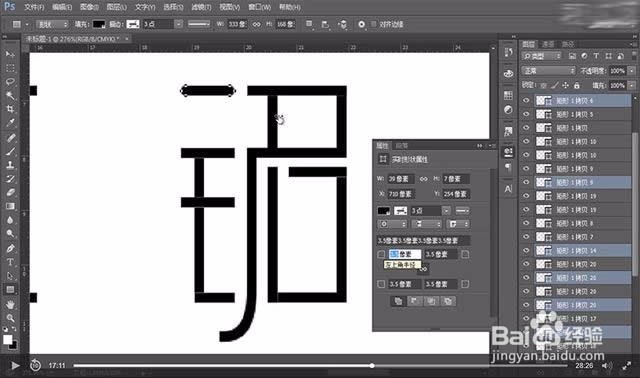Image resolution: width=640 pixels, height=378 pixels.
Task: Click the path alignment icon in options bar
Action: click(x=325, y=24)
